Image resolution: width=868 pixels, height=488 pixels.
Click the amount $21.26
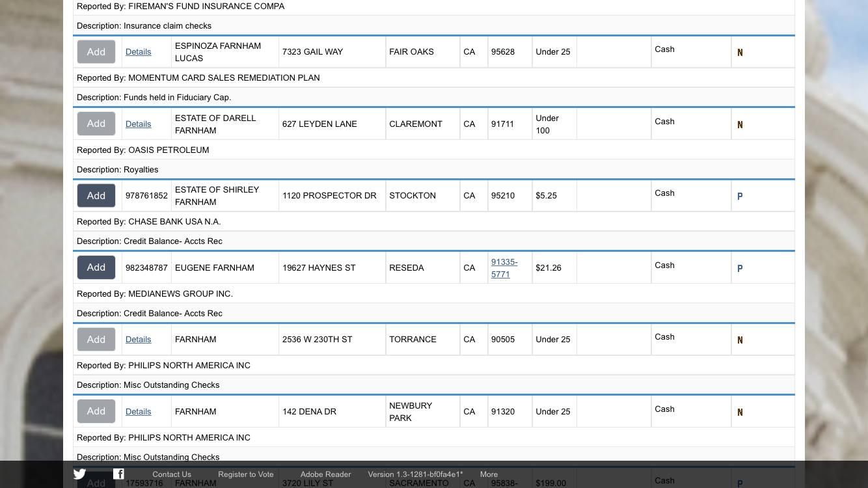coord(549,267)
